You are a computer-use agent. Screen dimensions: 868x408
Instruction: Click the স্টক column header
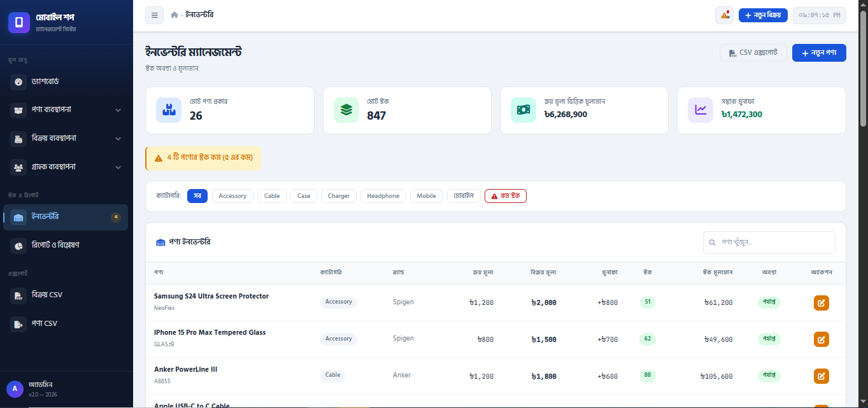click(x=647, y=272)
